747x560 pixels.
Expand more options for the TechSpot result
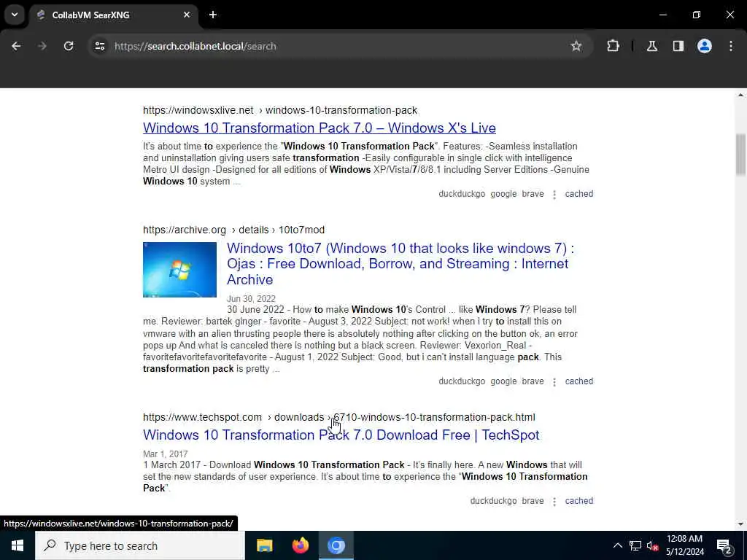pos(554,502)
